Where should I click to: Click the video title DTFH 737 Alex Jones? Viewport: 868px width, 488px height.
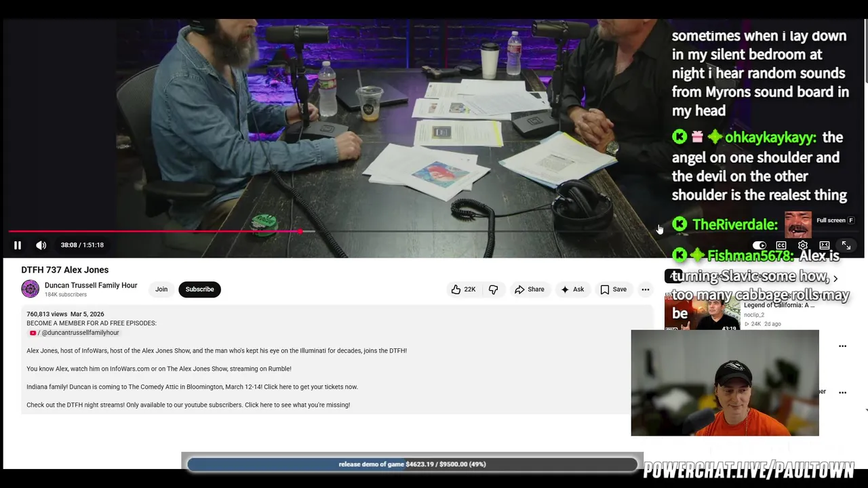click(64, 270)
